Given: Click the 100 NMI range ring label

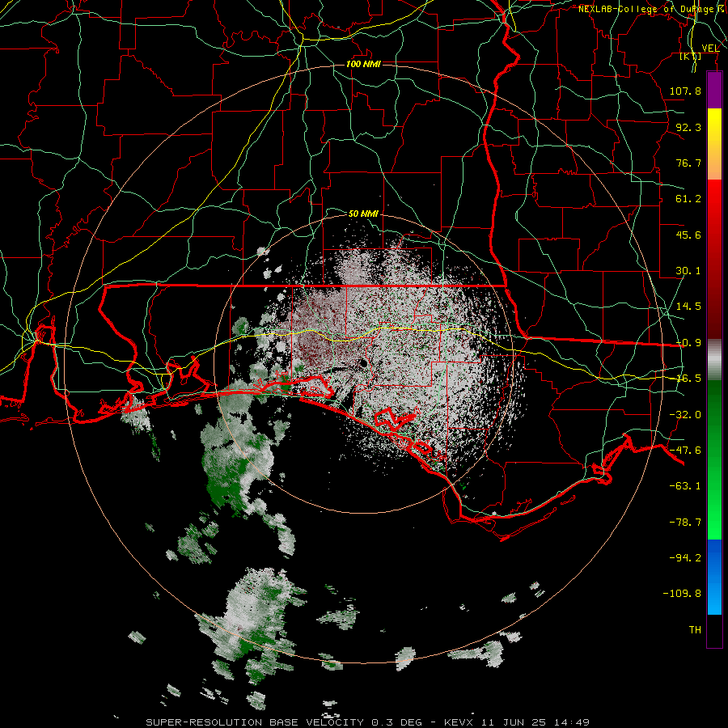Looking at the screenshot, I should (x=363, y=64).
